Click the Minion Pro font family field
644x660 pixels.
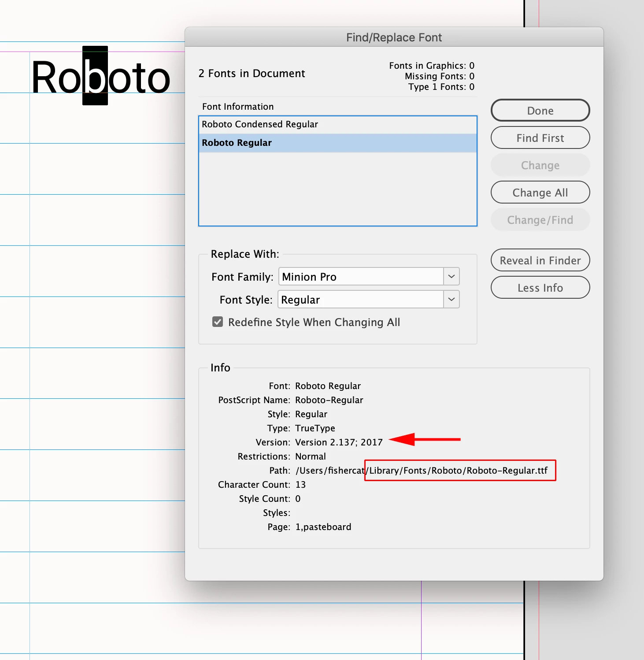[361, 277]
